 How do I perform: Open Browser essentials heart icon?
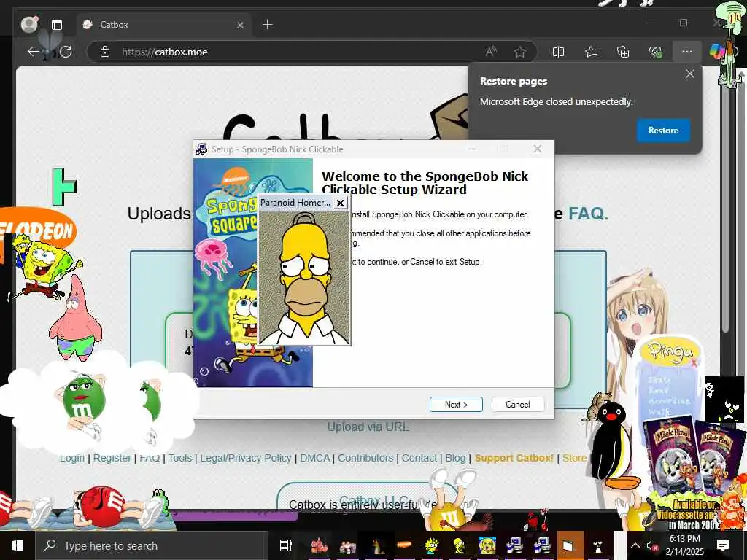click(x=656, y=52)
